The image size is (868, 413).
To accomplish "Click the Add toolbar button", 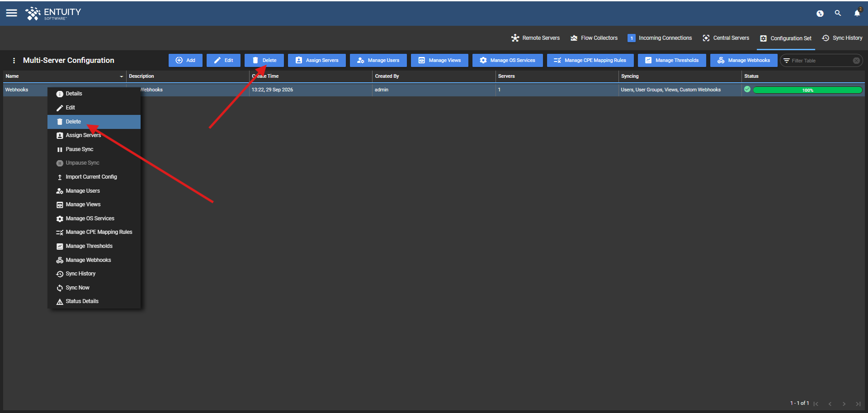I will (185, 60).
